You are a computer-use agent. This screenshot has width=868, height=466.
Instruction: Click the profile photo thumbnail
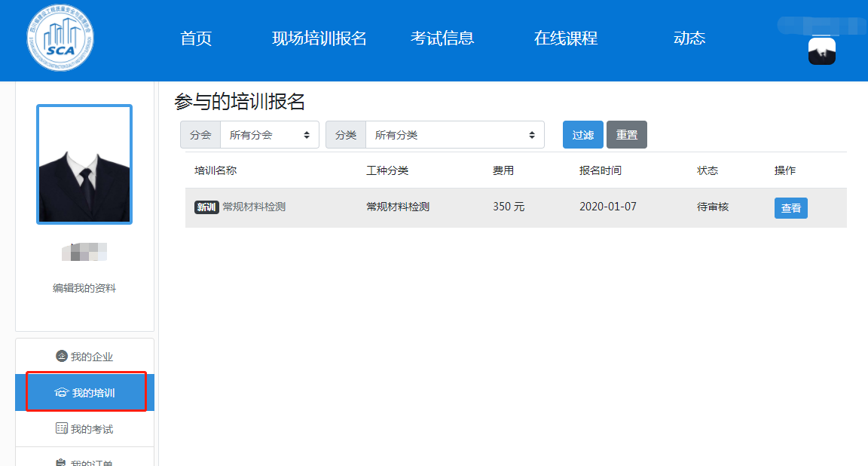pyautogui.click(x=84, y=164)
